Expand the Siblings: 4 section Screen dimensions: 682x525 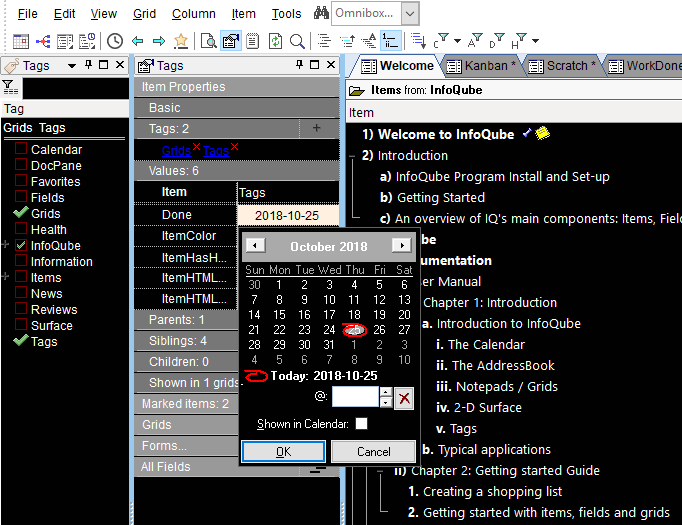(186, 341)
